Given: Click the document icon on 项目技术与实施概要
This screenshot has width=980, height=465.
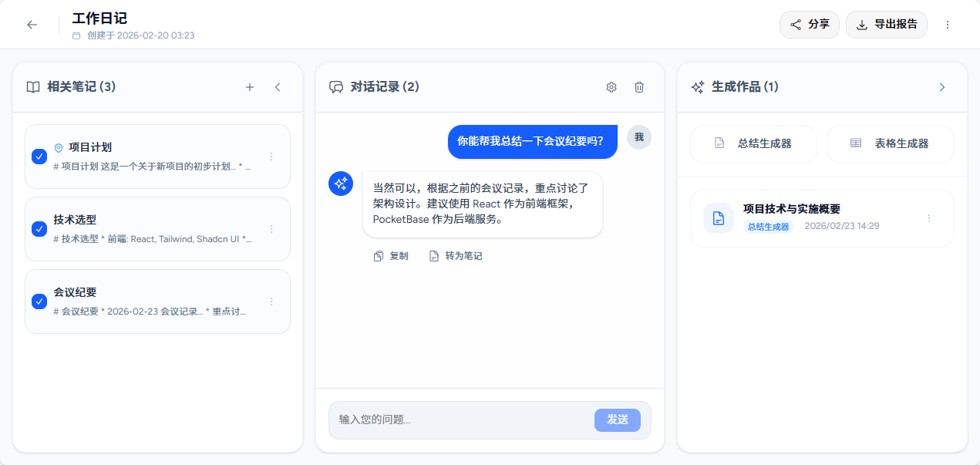Looking at the screenshot, I should 718,218.
